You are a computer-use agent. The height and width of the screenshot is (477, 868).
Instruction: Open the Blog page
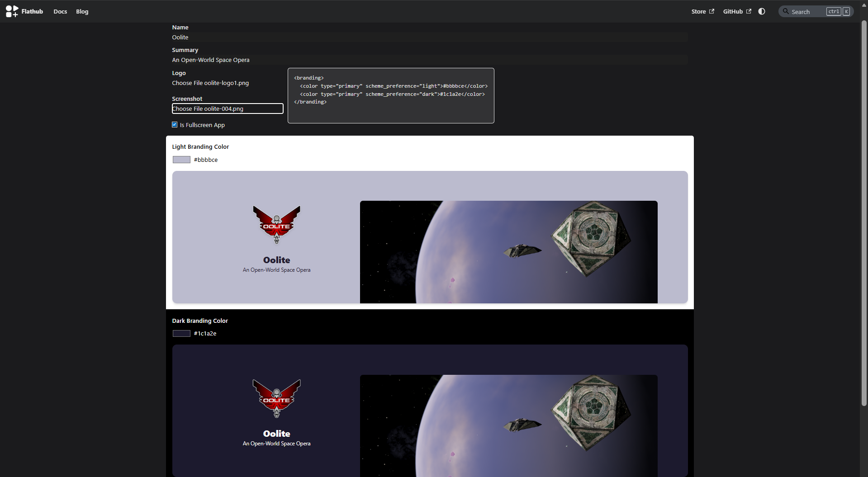(82, 12)
